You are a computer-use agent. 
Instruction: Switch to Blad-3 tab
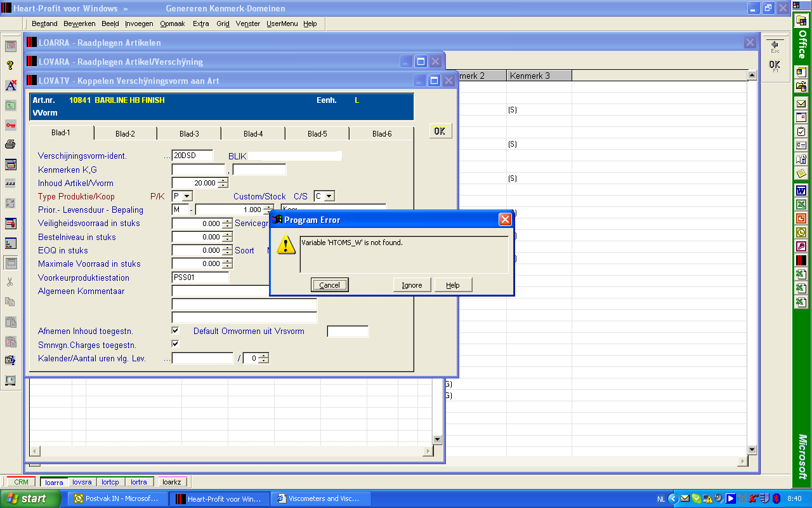click(x=189, y=133)
